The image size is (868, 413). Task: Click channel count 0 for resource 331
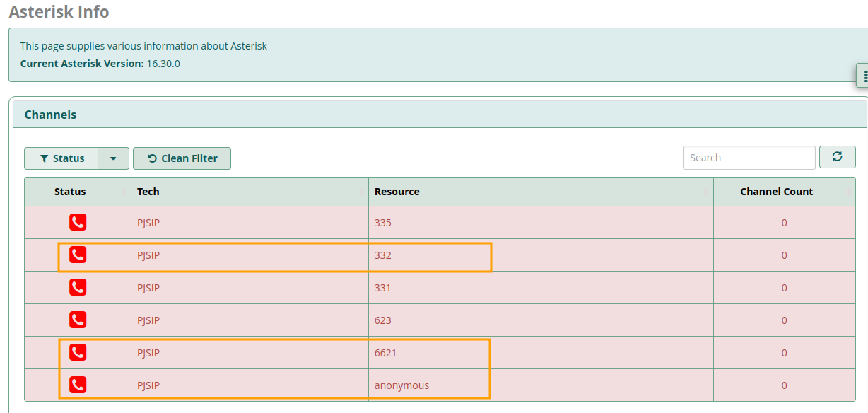pos(784,288)
